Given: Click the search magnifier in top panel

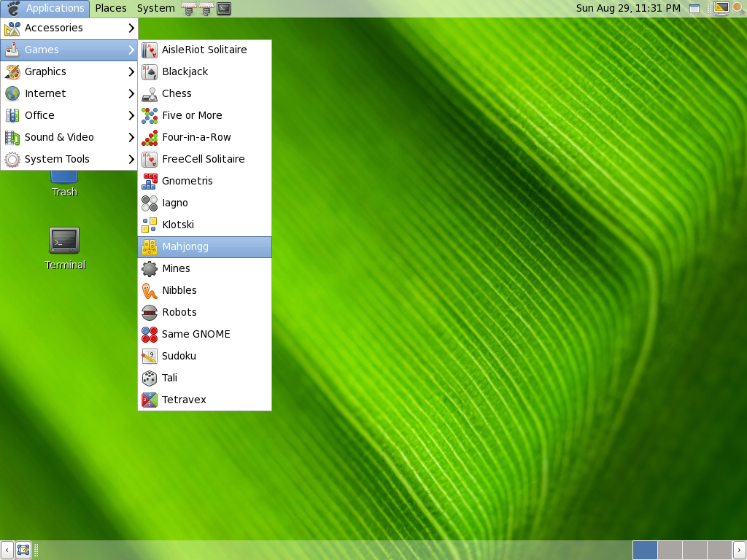Looking at the screenshot, I should tap(738, 8).
